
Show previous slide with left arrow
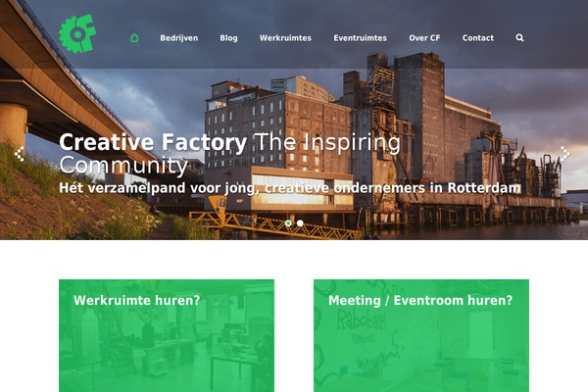point(20,154)
